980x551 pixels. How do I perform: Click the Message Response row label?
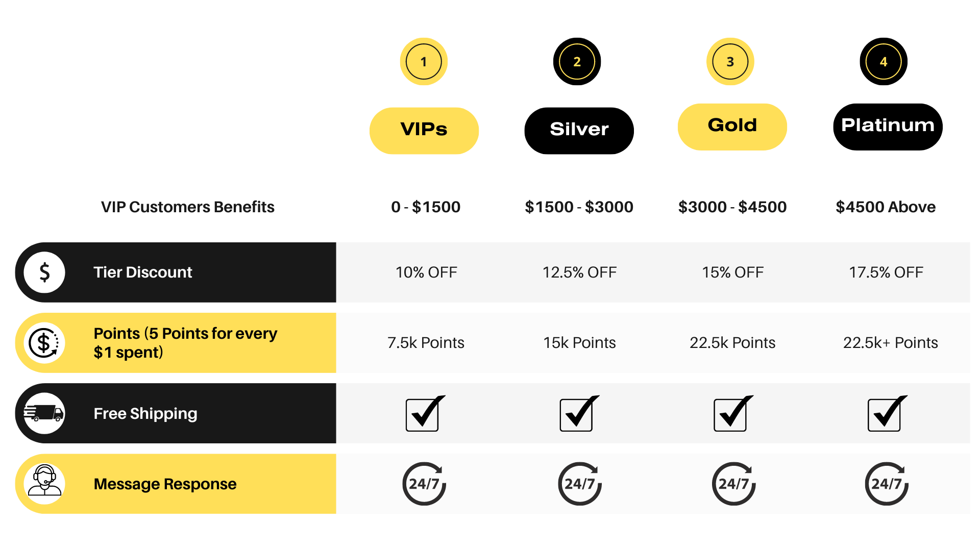[165, 484]
